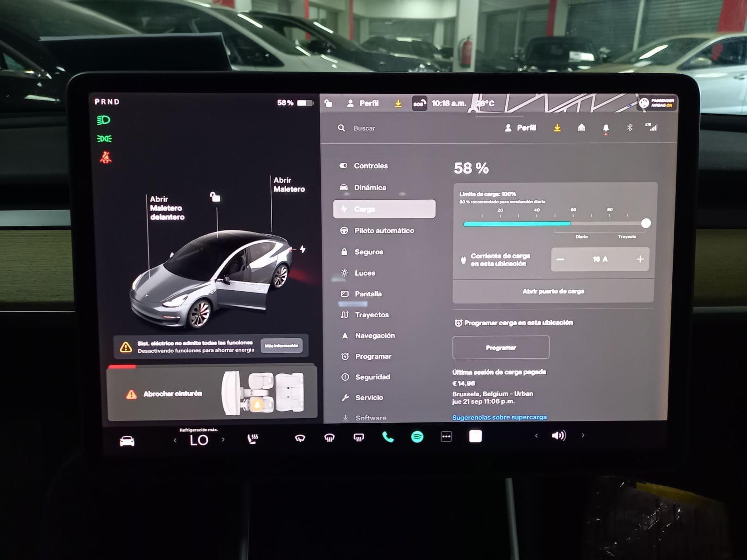Image resolution: width=747 pixels, height=560 pixels.
Task: Open Sugerencias sobre supercarga link
Action: click(499, 417)
